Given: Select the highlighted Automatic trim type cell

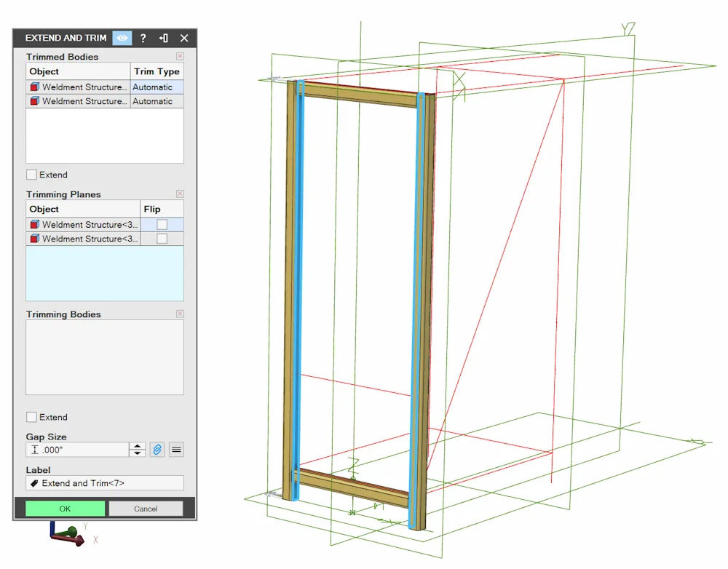Looking at the screenshot, I should point(157,87).
